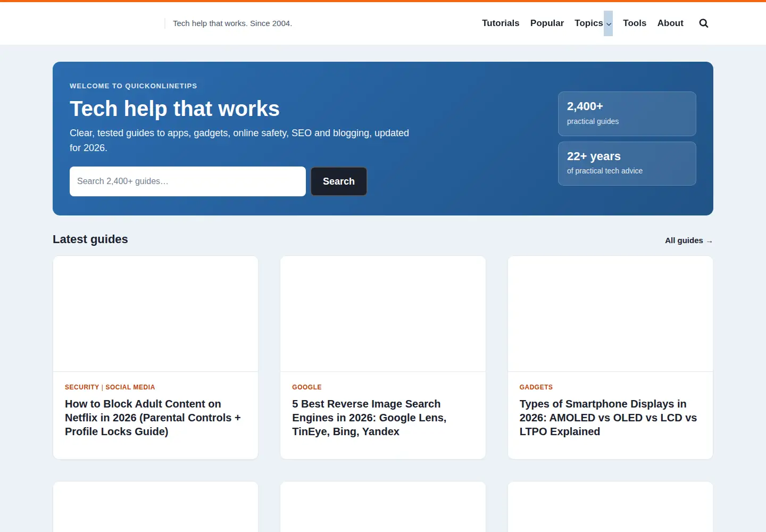This screenshot has width=766, height=532.
Task: Click the Search 2,400+ guides input field
Action: (x=188, y=181)
